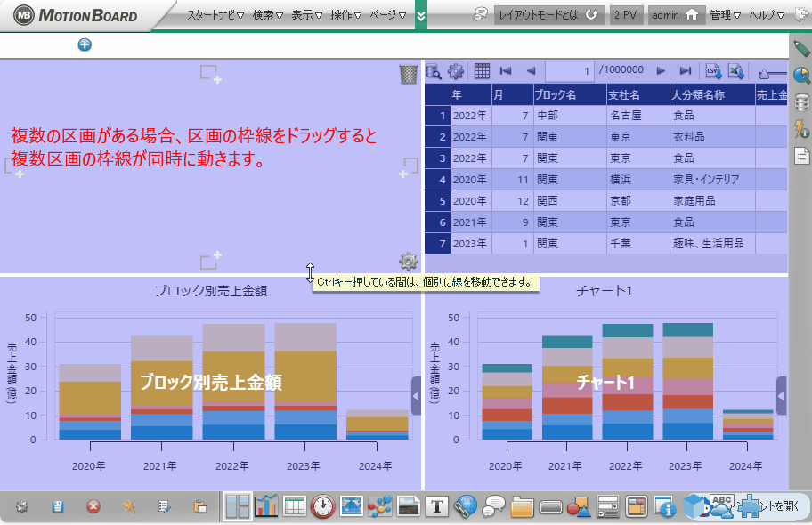Image resolution: width=812 pixels, height=525 pixels.
Task: Click the bar chart item icon
Action: (266, 506)
